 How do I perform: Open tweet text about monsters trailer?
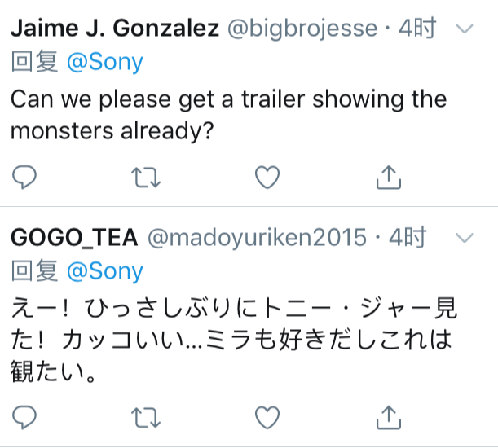[x=229, y=115]
